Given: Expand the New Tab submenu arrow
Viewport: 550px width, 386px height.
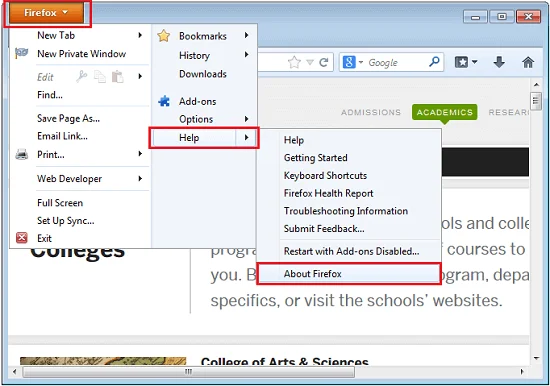Looking at the screenshot, I should [x=140, y=35].
